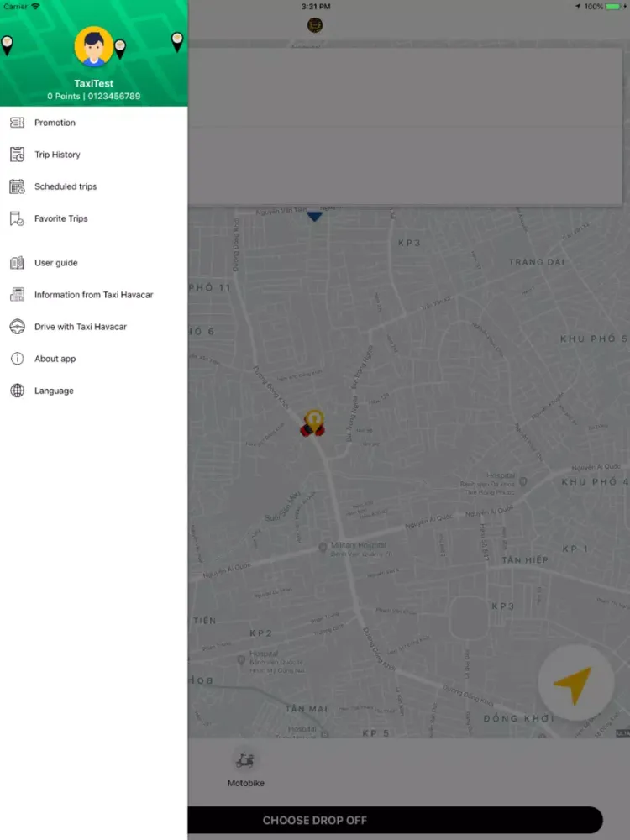Tap the TaxiTest profile avatar
The width and height of the screenshot is (630, 840).
[x=94, y=46]
